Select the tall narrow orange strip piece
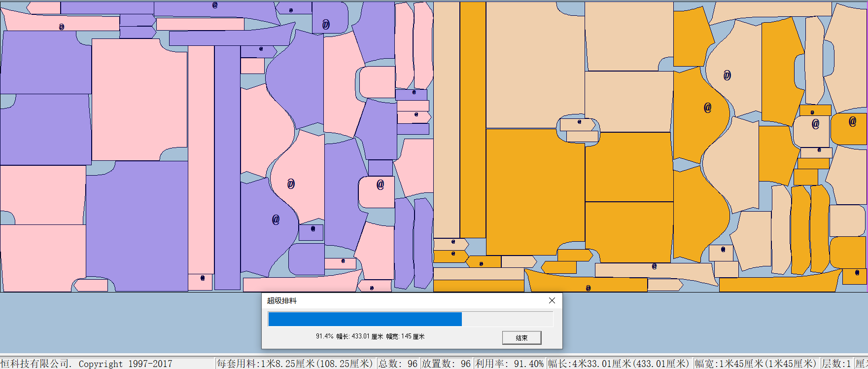This screenshot has height=369, width=868. 473,118
